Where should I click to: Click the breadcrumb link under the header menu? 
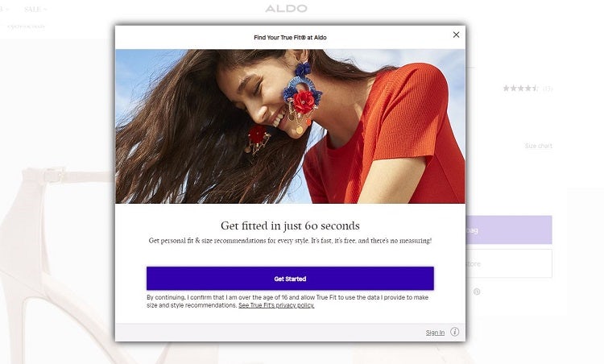point(26,27)
